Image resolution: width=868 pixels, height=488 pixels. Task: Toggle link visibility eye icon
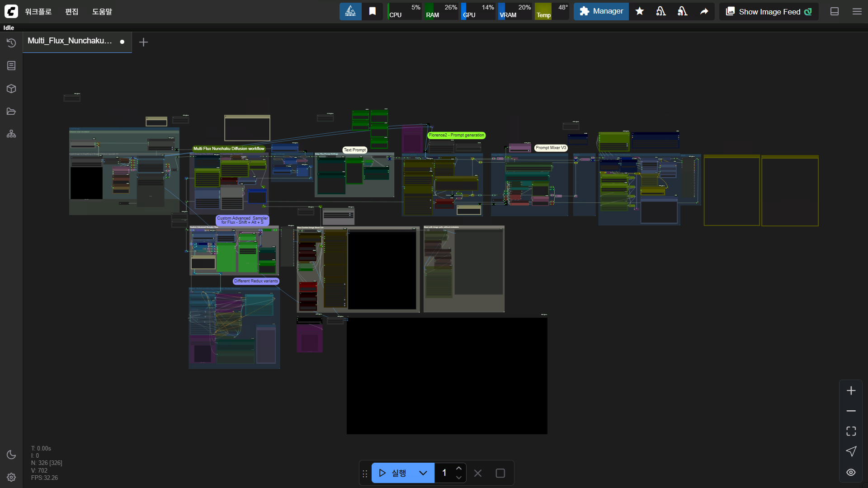coord(851,472)
